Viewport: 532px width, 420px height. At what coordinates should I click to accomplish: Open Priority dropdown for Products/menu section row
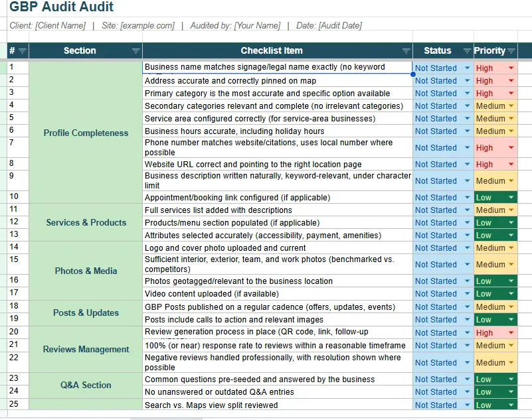click(511, 222)
